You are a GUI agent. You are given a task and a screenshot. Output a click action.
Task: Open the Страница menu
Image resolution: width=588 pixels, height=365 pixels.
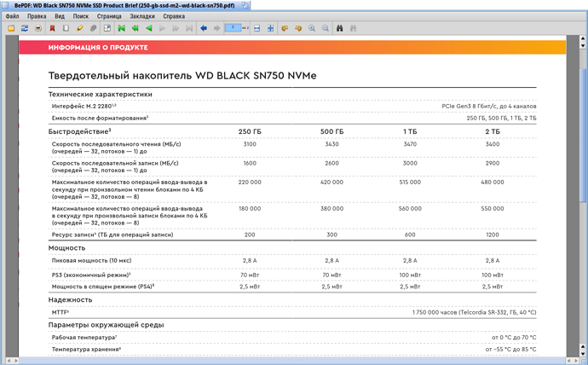pyautogui.click(x=109, y=16)
